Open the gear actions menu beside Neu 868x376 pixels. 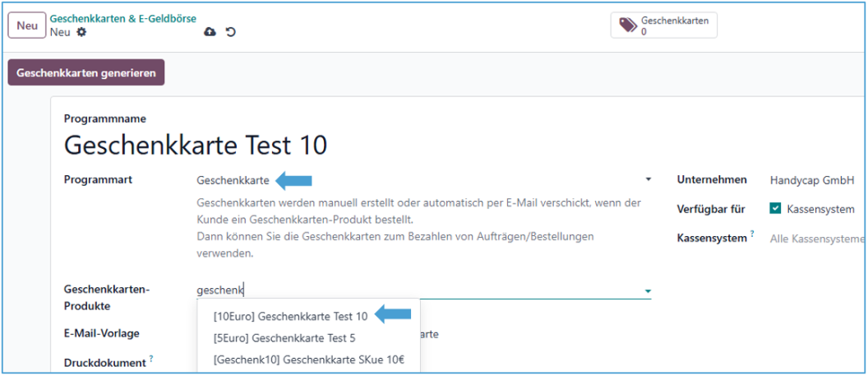[81, 32]
